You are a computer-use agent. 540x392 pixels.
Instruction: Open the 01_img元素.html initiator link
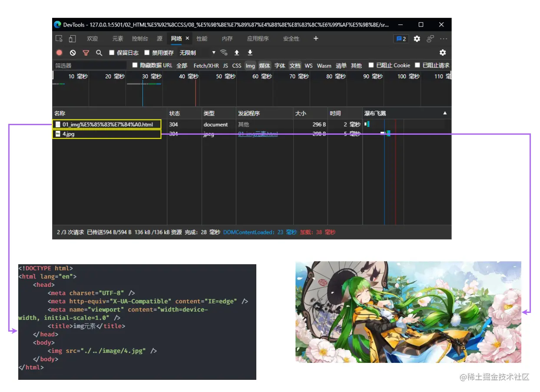pyautogui.click(x=258, y=134)
